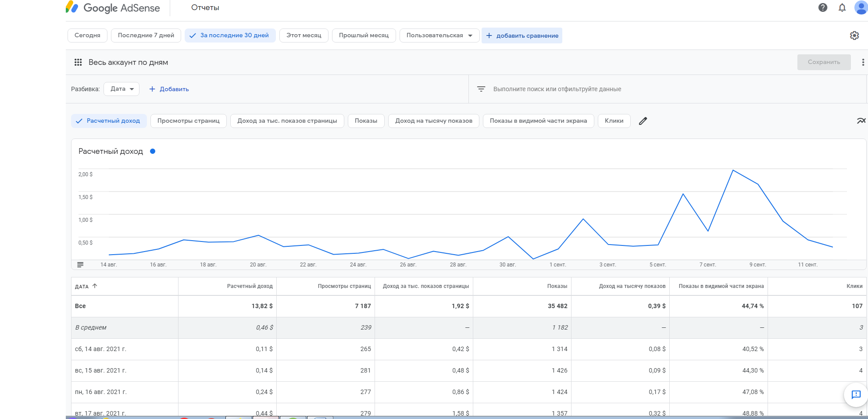Open the notifications bell
The width and height of the screenshot is (868, 419).
(842, 7)
